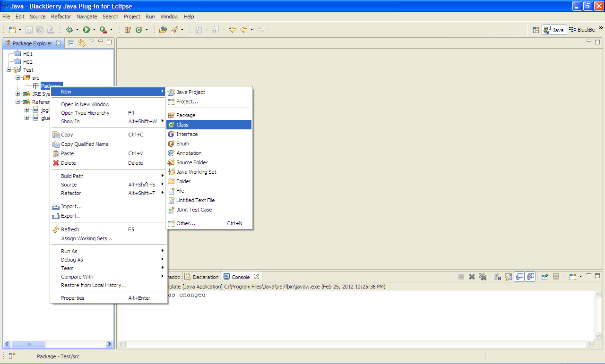Switch to the BlackBerry perspective button
Viewport: 605px width, 364px height.
click(x=582, y=30)
